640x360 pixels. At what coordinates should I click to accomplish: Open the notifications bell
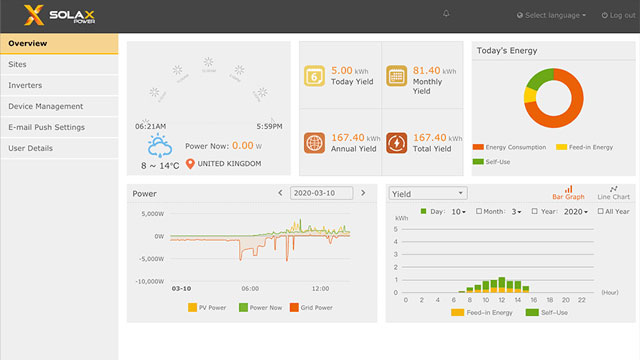point(446,13)
